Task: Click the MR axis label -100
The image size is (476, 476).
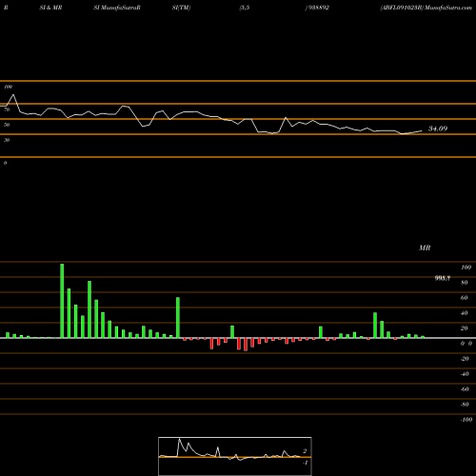Action: tap(466, 420)
